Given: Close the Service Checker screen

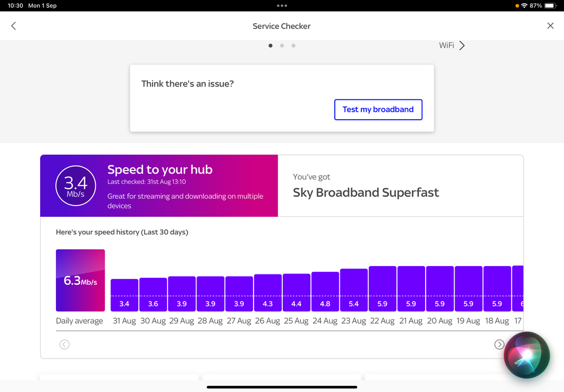Looking at the screenshot, I should pos(550,26).
